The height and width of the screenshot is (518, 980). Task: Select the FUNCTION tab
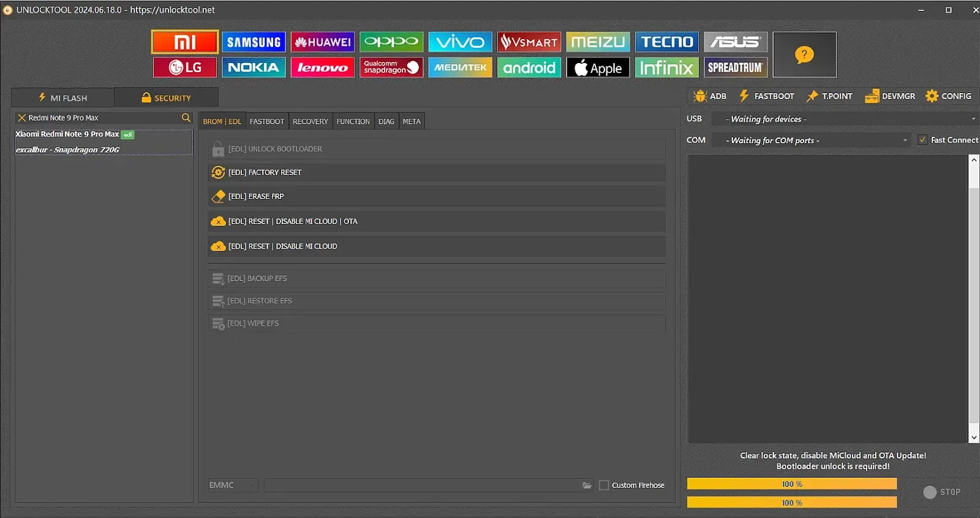coord(353,121)
